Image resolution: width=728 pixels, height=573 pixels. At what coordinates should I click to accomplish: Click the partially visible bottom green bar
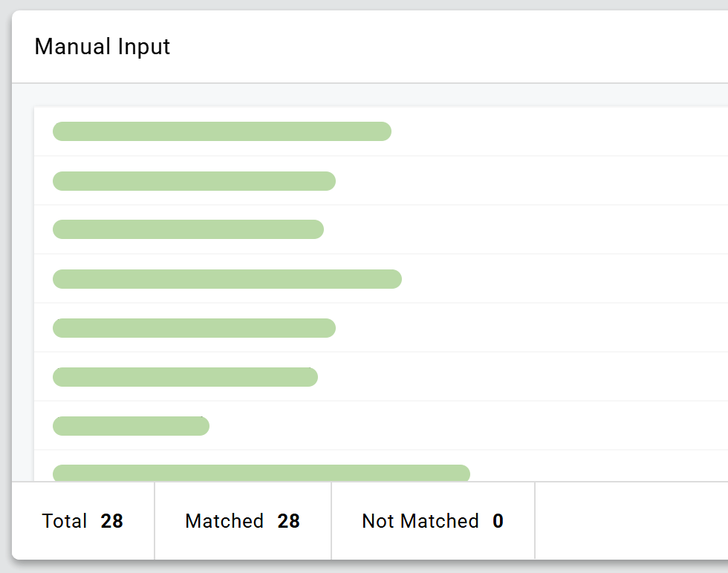tap(261, 473)
